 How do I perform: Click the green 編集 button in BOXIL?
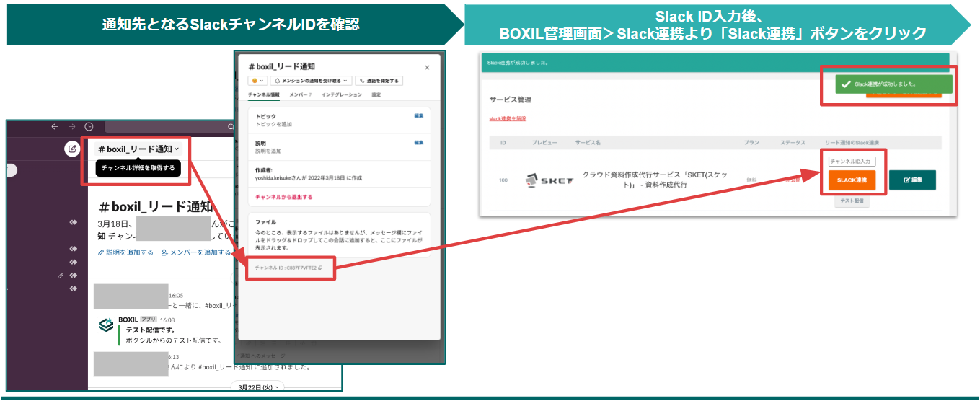(912, 180)
